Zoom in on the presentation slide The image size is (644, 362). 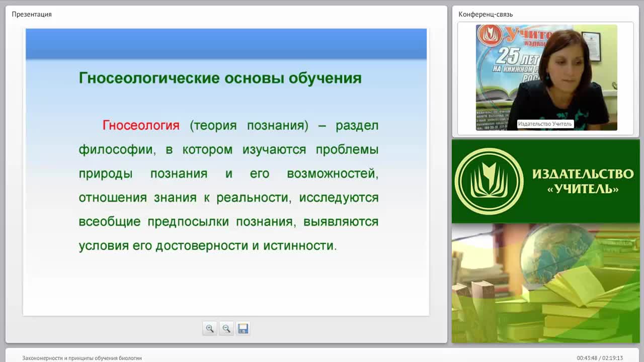click(210, 328)
